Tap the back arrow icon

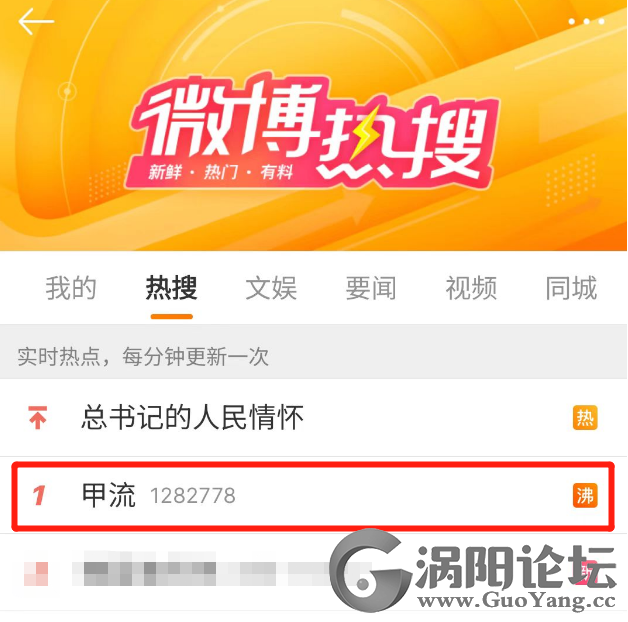click(36, 22)
